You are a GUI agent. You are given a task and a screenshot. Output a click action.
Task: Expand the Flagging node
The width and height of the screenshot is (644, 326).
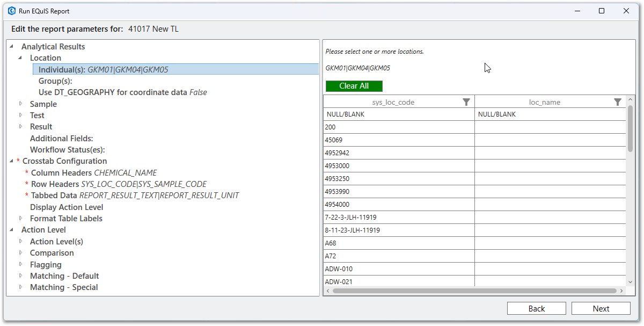(x=21, y=264)
